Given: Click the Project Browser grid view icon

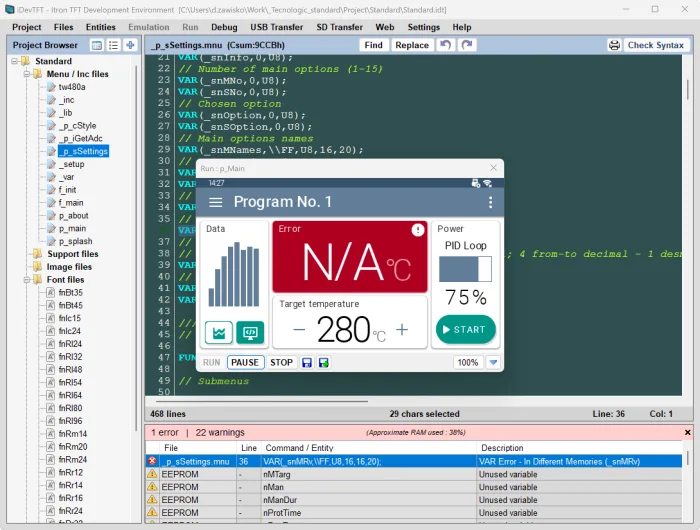Looking at the screenshot, I should (96, 45).
